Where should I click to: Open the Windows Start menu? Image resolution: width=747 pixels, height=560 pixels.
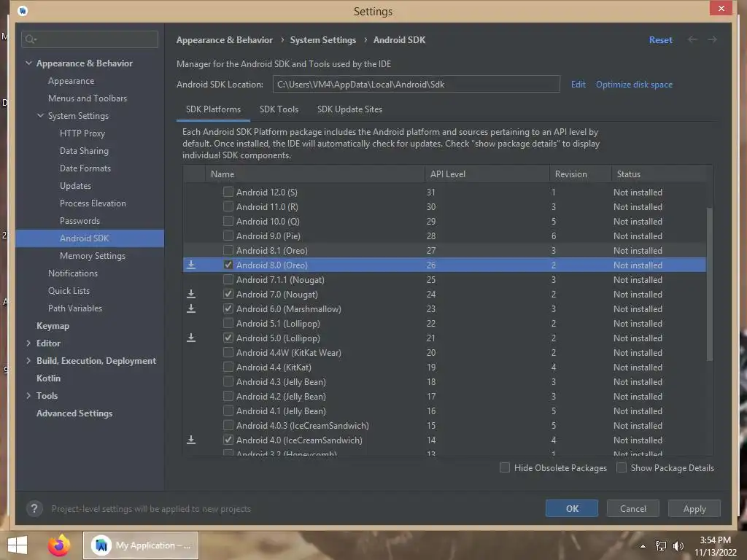coord(18,545)
